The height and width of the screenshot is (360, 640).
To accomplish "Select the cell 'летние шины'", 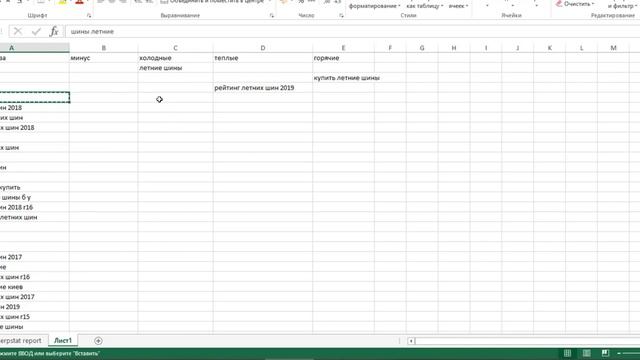I will coord(176,68).
